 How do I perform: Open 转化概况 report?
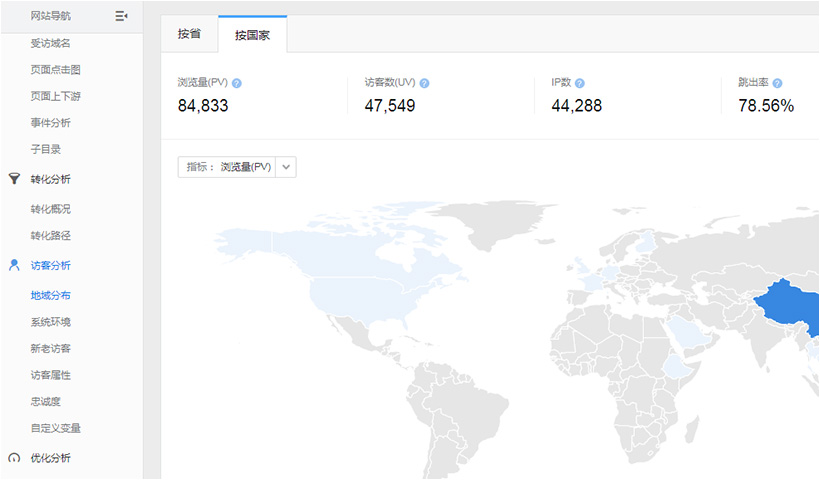(51, 209)
